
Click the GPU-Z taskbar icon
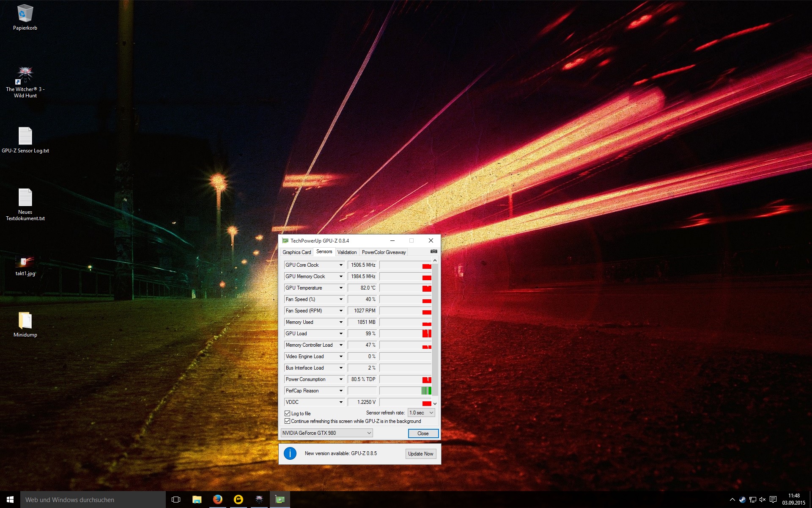tap(280, 500)
